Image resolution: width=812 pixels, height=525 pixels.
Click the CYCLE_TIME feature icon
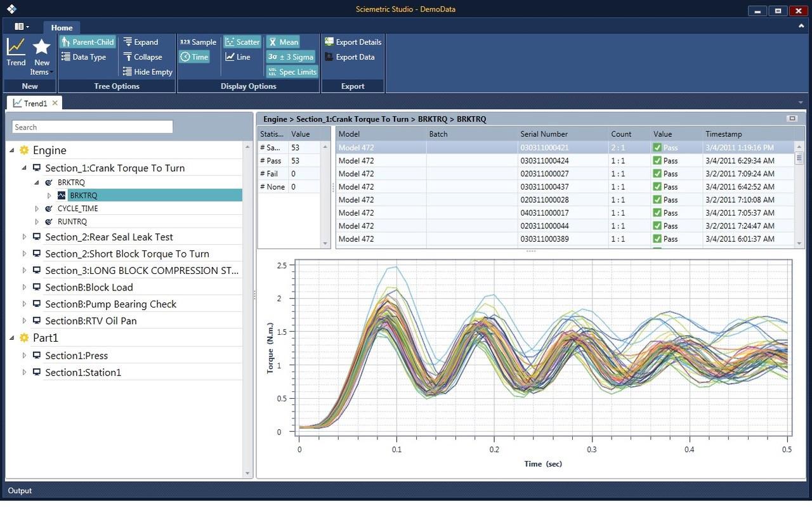49,209
